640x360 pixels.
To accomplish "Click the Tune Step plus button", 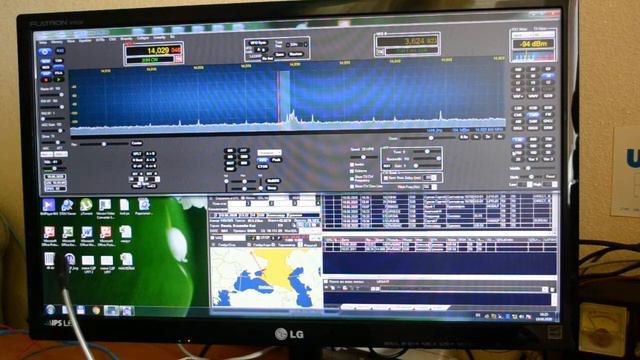I will (x=306, y=45).
